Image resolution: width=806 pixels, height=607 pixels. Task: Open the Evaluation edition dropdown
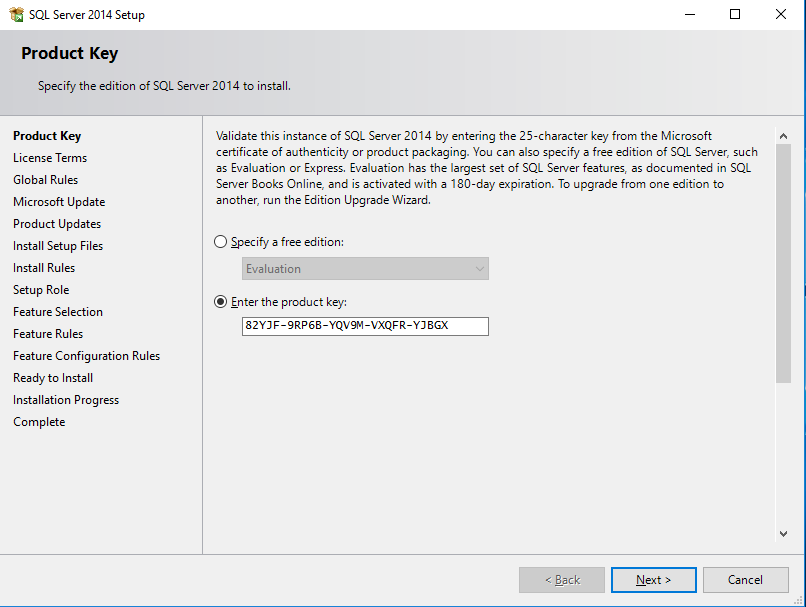tap(478, 268)
